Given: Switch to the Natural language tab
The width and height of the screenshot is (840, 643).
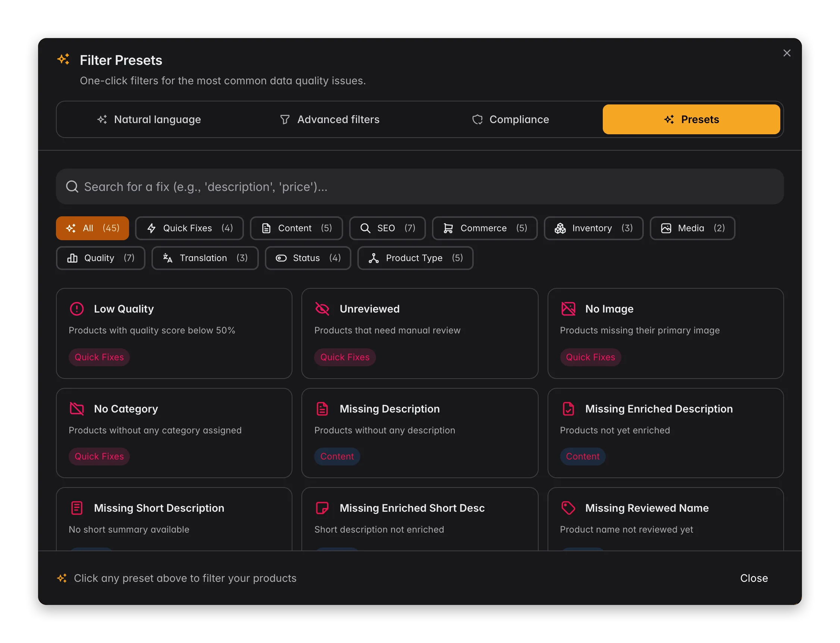Looking at the screenshot, I should pos(149,119).
